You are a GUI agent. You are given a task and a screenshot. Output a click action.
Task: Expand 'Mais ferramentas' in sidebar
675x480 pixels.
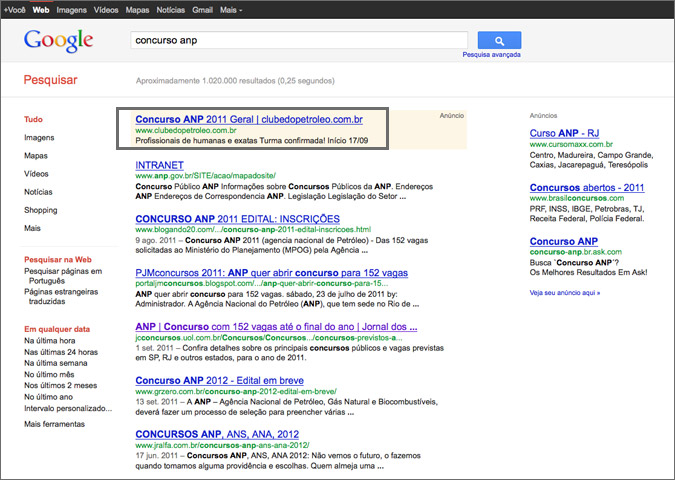54,424
